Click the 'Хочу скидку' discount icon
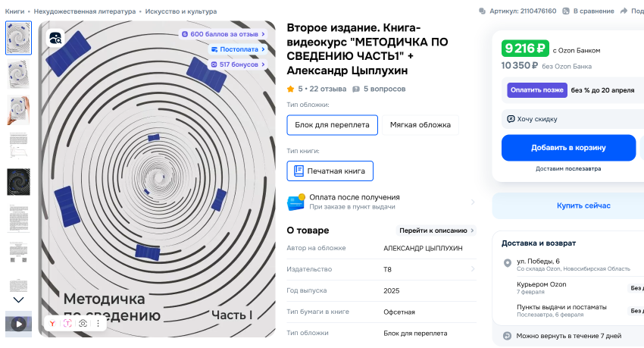Screen dimensions: 644x348 coord(511,119)
